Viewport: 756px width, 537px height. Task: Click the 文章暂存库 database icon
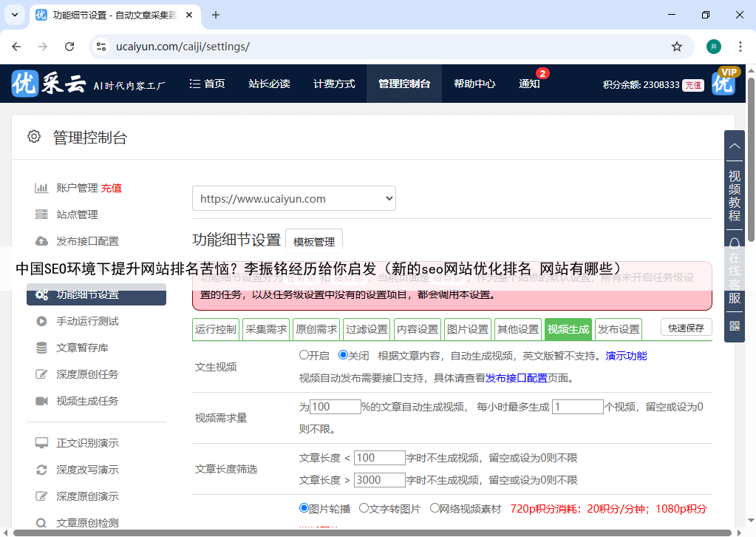coord(41,348)
